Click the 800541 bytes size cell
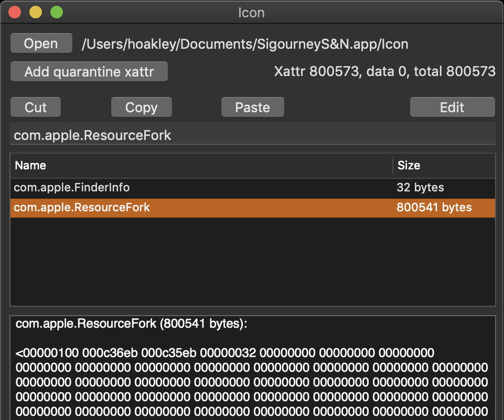The width and height of the screenshot is (504, 420). (x=434, y=207)
